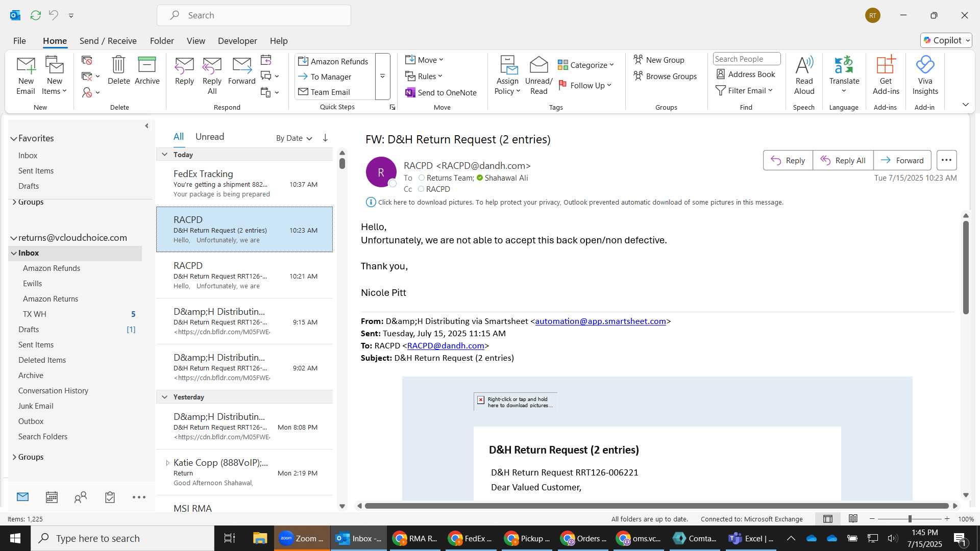The width and height of the screenshot is (980, 551).
Task: Click Browse Groups
Action: (x=665, y=76)
